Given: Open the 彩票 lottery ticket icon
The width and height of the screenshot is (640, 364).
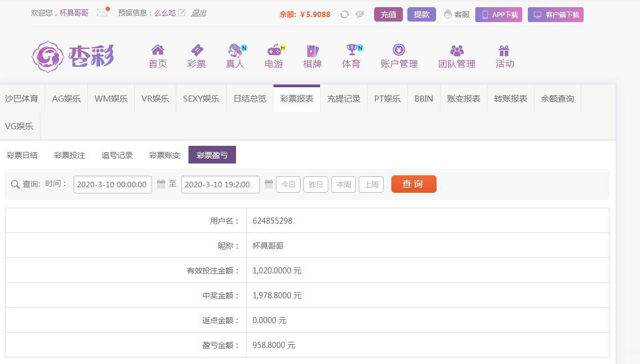Looking at the screenshot, I should click(196, 50).
